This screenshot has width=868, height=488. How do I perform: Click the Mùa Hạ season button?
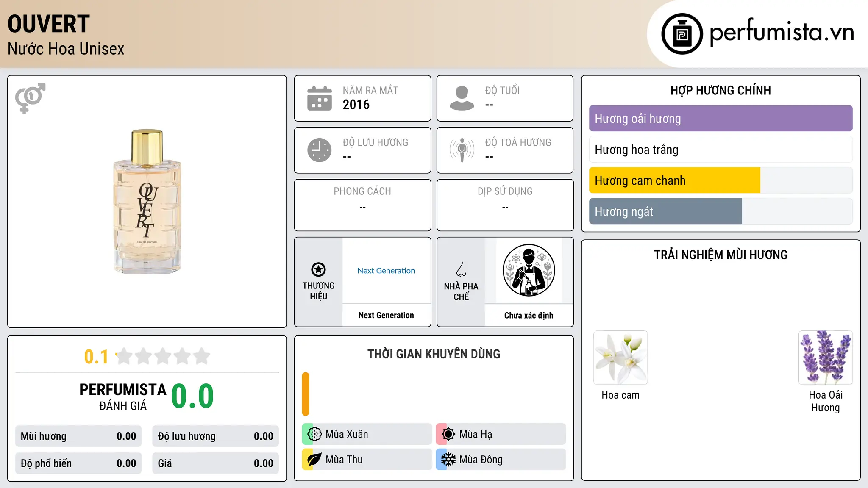coord(501,434)
